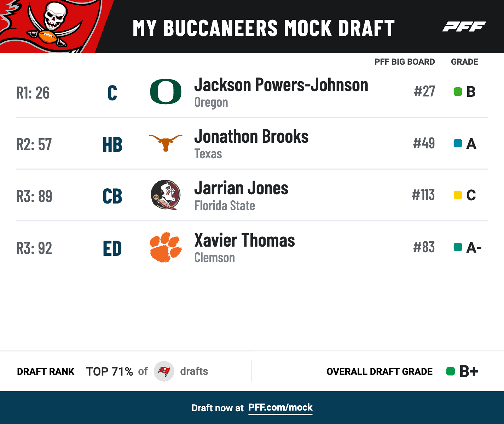This screenshot has height=424, width=504.
Task: Select Jonathon Brooks player name
Action: tap(251, 137)
